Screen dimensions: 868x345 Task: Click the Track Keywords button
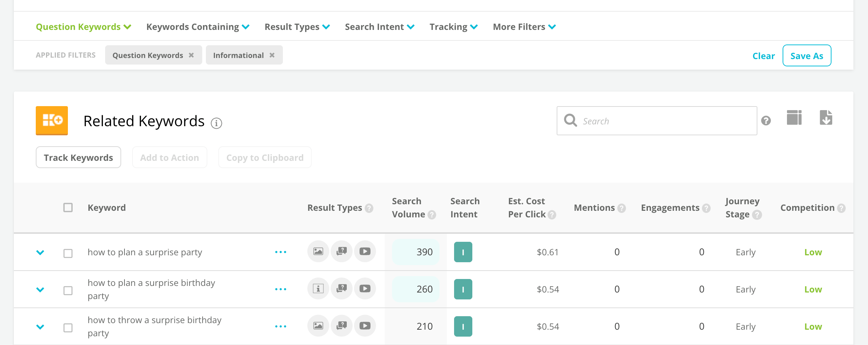pos(78,157)
